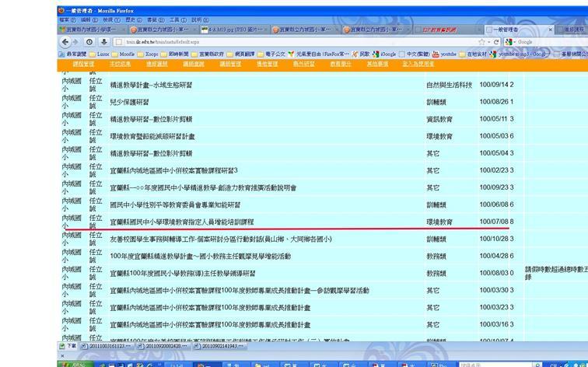
Task: Open the 工具 (Tools) menu
Action: click(x=177, y=19)
